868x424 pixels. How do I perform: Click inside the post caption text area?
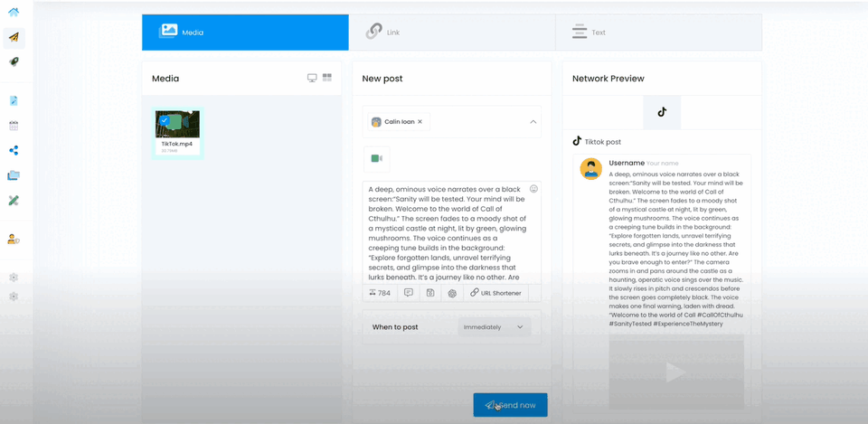click(443, 235)
